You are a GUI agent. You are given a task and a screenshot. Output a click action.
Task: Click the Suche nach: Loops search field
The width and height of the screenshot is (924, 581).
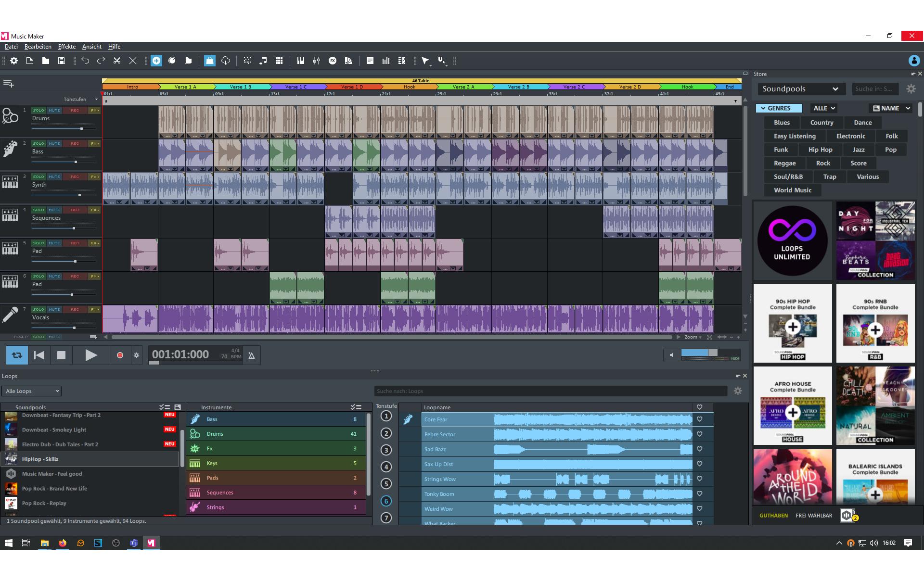click(551, 391)
